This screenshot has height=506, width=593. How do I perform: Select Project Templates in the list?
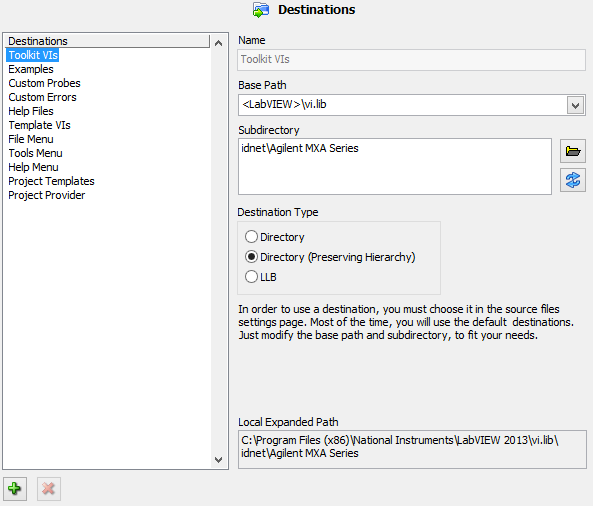click(51, 181)
